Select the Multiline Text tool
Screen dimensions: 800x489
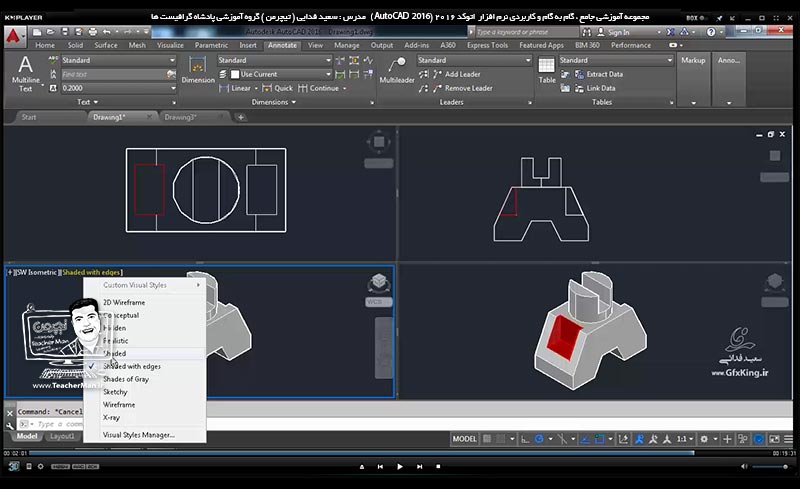point(26,74)
